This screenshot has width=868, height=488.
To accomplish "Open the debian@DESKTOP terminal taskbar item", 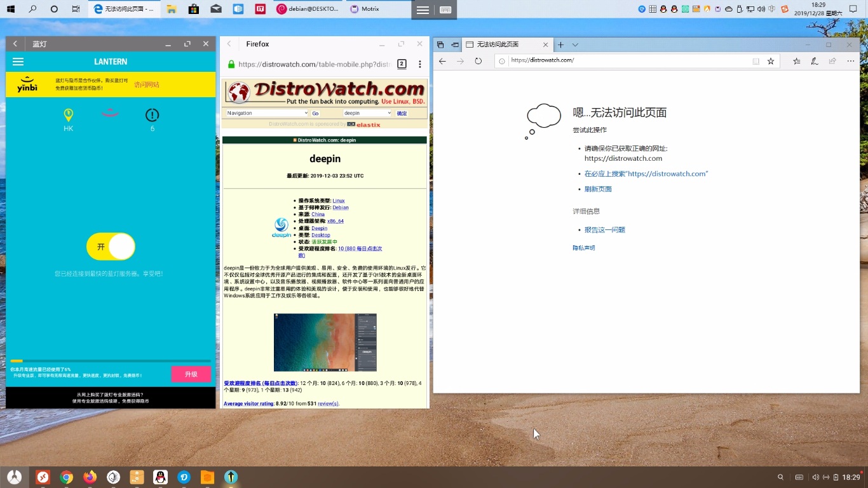I will coord(308,9).
